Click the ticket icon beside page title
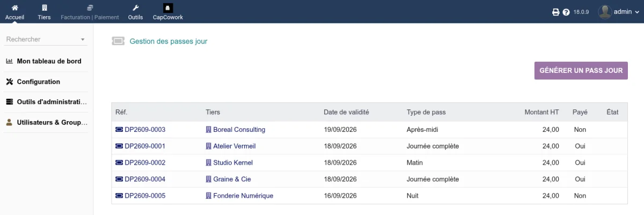The image size is (644, 215). pyautogui.click(x=118, y=41)
